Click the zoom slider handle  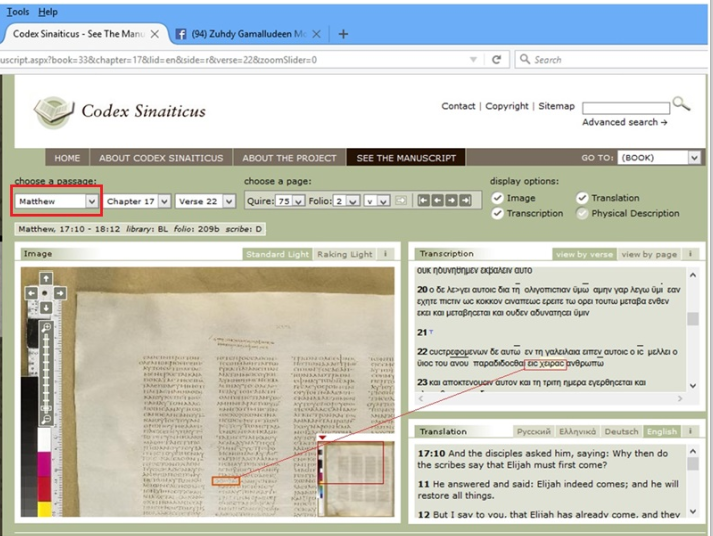point(46,408)
